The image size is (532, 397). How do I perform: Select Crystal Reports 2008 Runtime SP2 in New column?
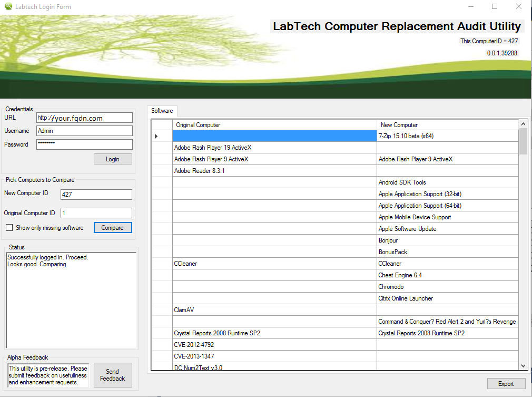point(448,333)
